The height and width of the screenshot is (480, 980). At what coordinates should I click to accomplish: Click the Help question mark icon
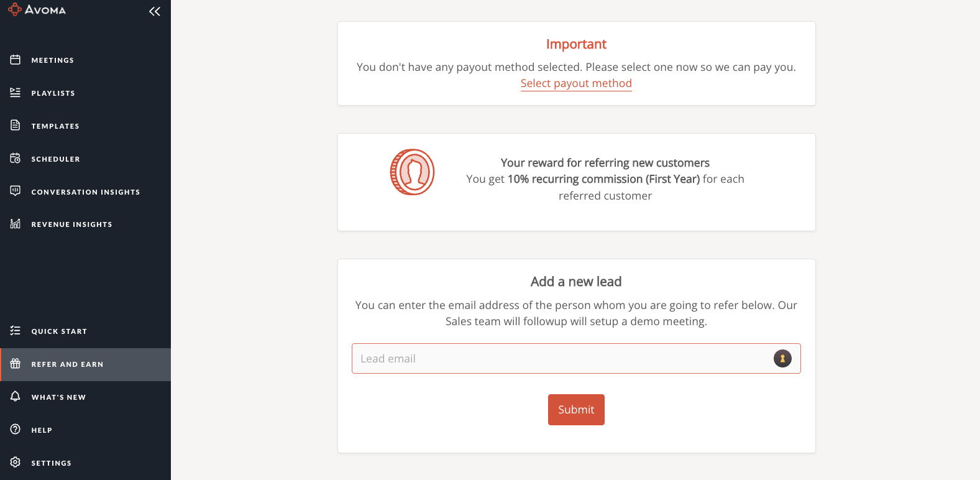pyautogui.click(x=16, y=430)
